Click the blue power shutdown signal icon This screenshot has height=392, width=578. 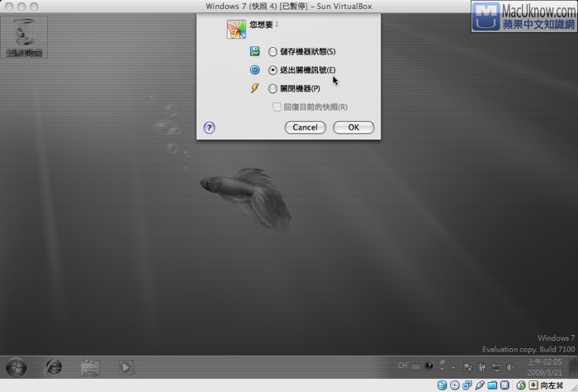click(254, 69)
